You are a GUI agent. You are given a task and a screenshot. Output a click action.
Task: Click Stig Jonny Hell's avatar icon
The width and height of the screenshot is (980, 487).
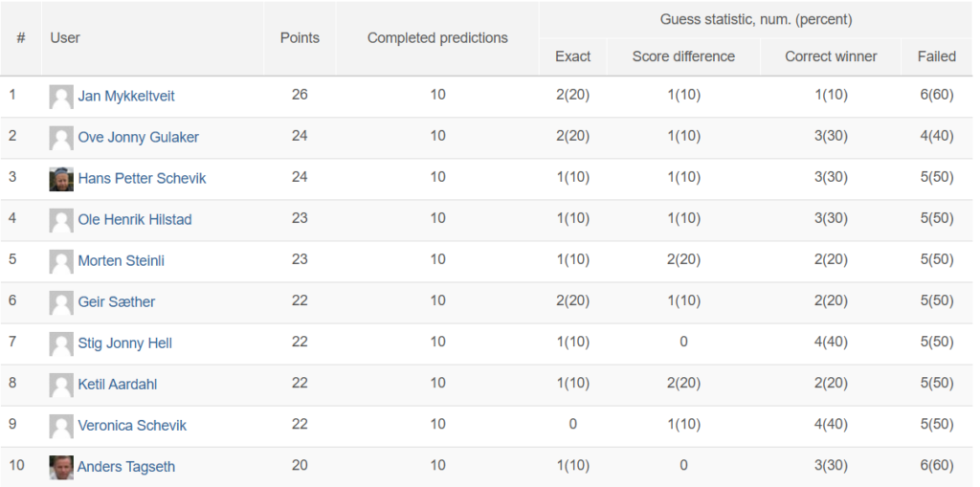point(61,343)
